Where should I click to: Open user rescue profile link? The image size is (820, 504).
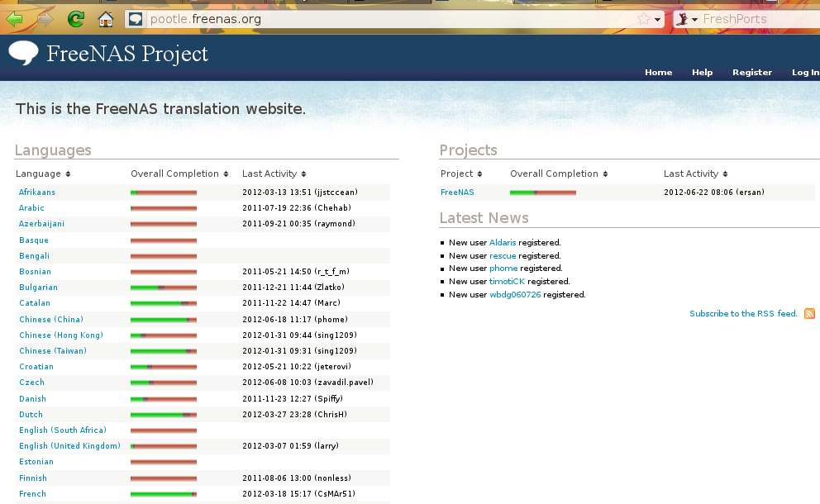click(x=503, y=255)
